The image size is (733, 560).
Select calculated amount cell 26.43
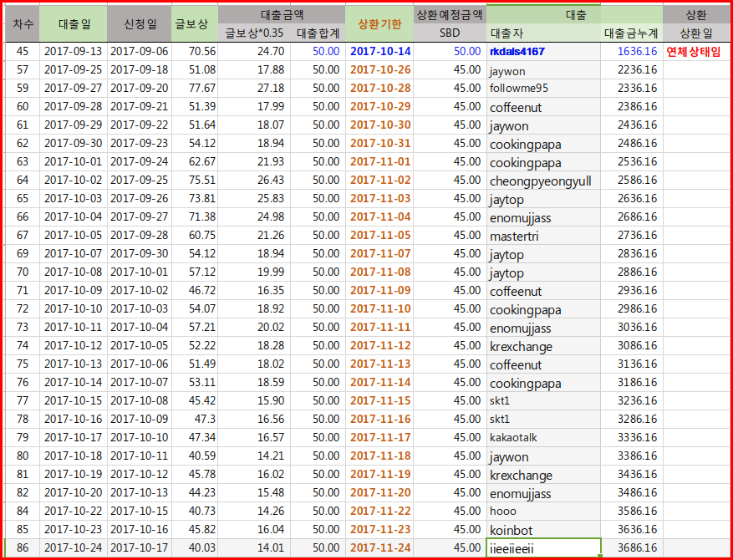pos(254,181)
